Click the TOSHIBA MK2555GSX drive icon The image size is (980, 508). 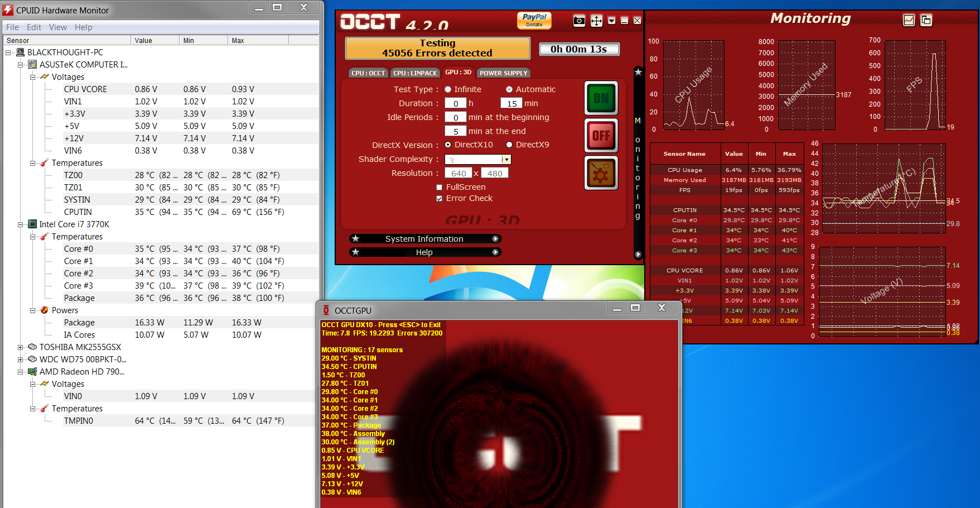[32, 347]
